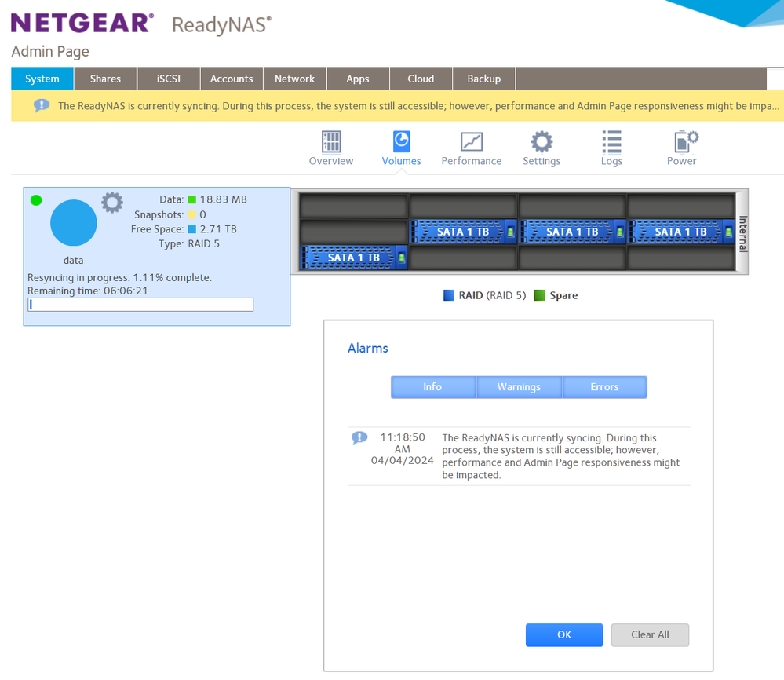Open the Cloud tab
This screenshot has height=680, width=784.
coord(421,79)
